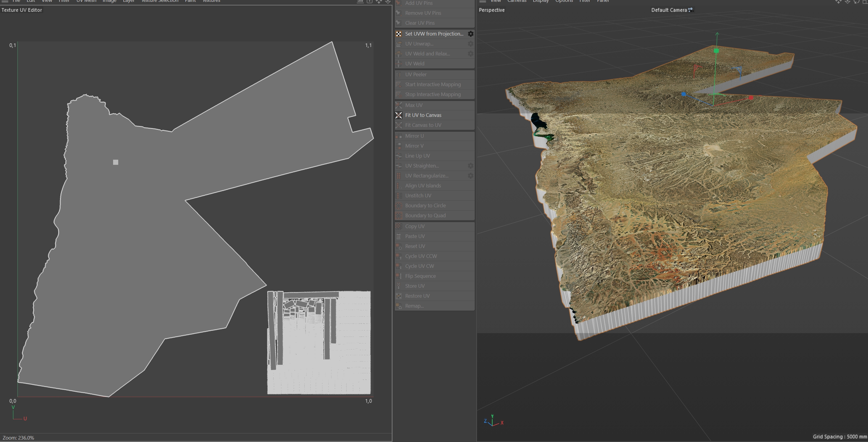868x442 pixels.
Task: Click the UV Unwrap settings gear
Action: [x=470, y=44]
